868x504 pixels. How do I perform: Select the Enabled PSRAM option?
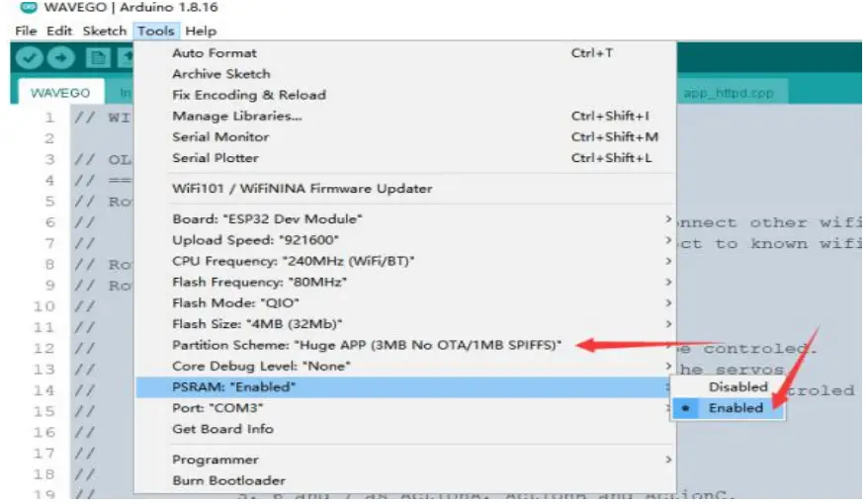[728, 408]
